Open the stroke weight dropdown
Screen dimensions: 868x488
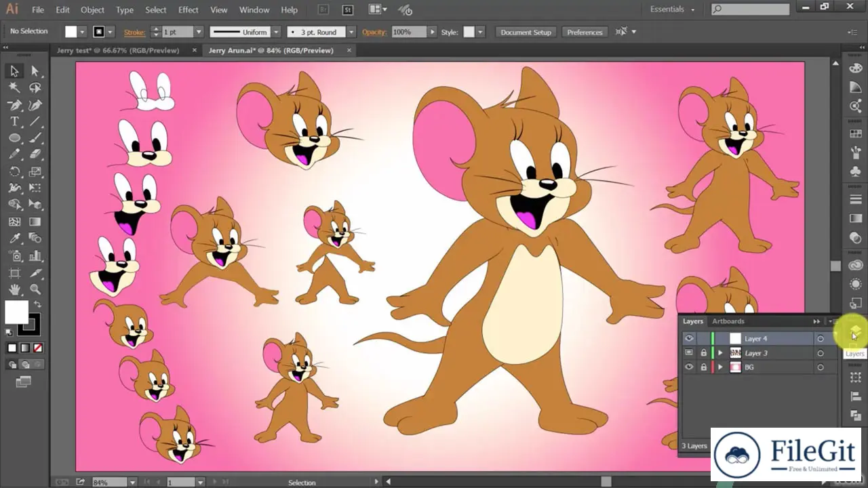[199, 32]
